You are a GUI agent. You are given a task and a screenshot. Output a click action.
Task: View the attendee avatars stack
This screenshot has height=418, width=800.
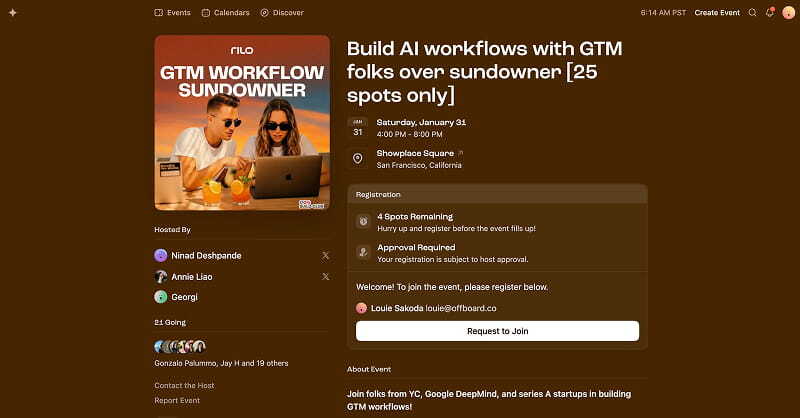[180, 347]
